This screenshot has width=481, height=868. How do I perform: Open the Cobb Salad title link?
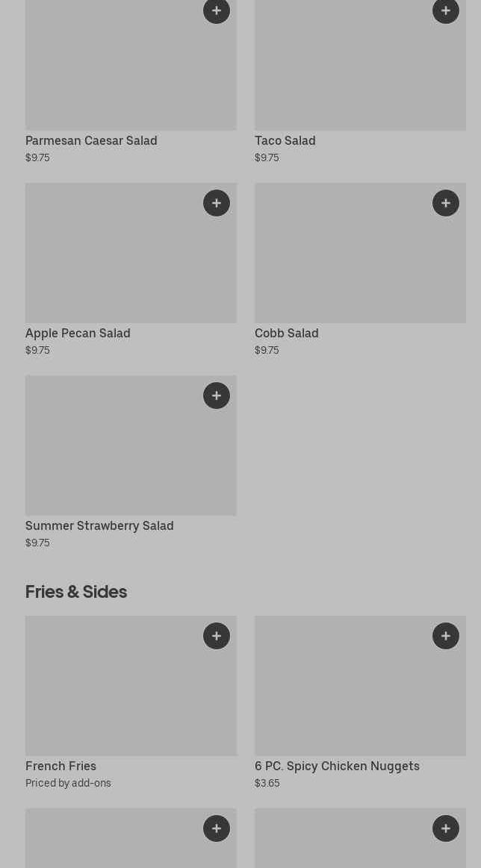(286, 333)
